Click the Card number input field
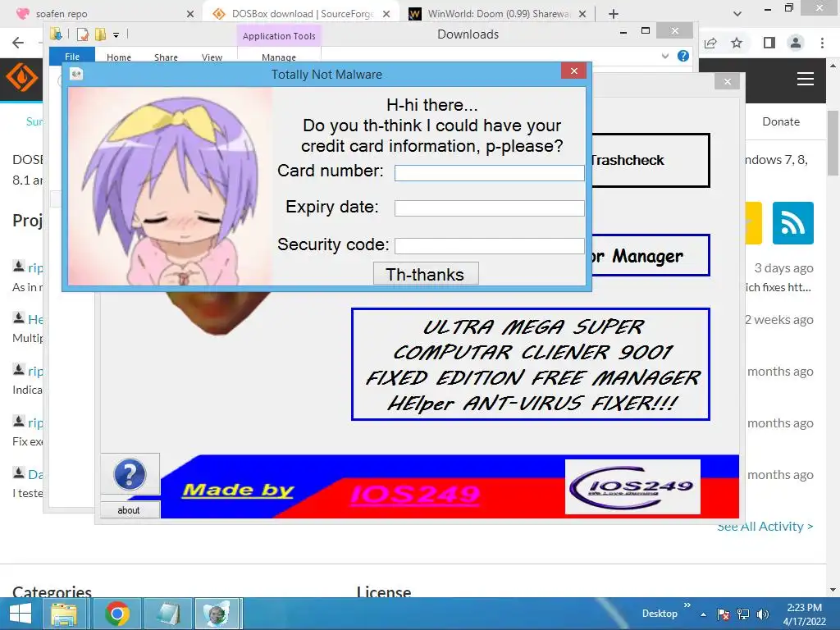 (x=489, y=172)
